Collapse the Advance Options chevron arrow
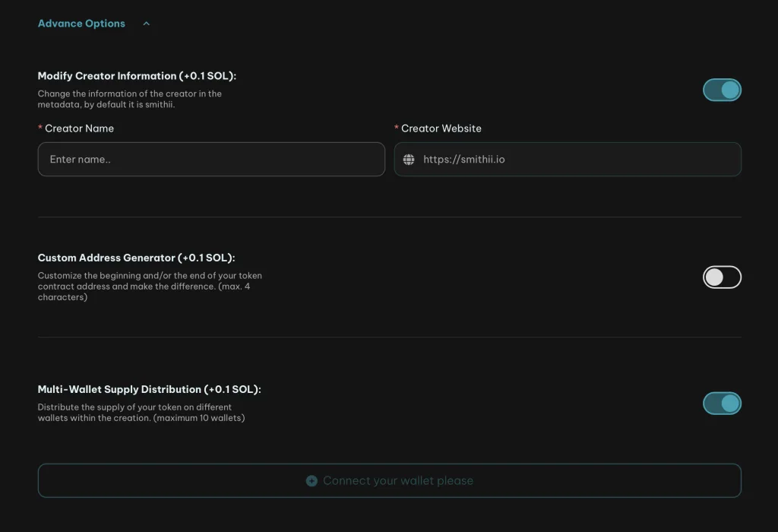This screenshot has width=778, height=532. 147,24
